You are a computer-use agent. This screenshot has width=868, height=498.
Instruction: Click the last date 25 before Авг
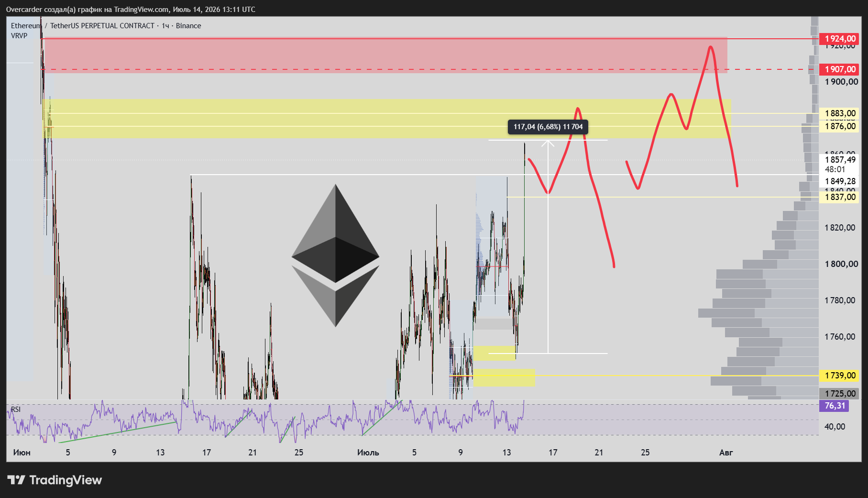(x=645, y=453)
